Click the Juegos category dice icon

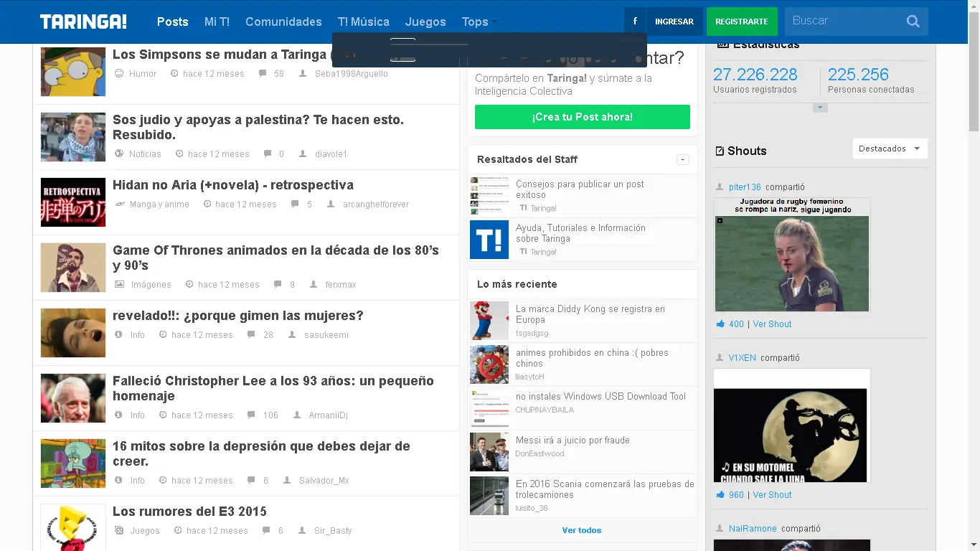(119, 530)
